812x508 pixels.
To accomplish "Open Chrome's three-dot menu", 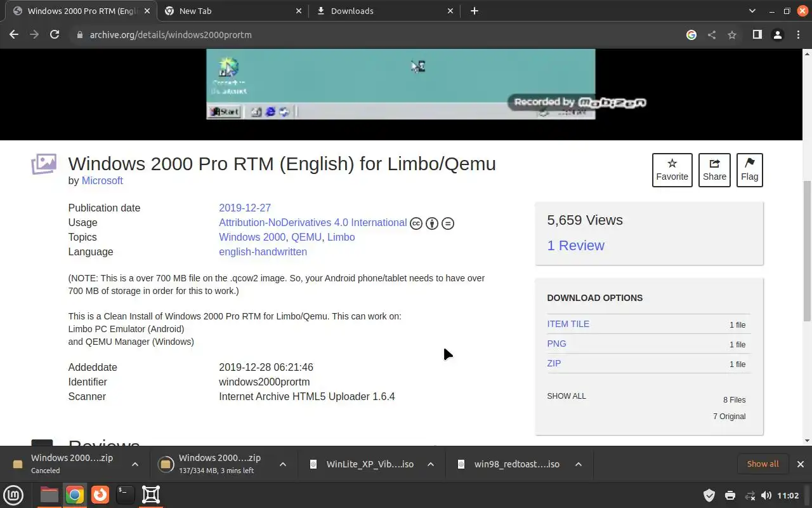I will coord(798,35).
